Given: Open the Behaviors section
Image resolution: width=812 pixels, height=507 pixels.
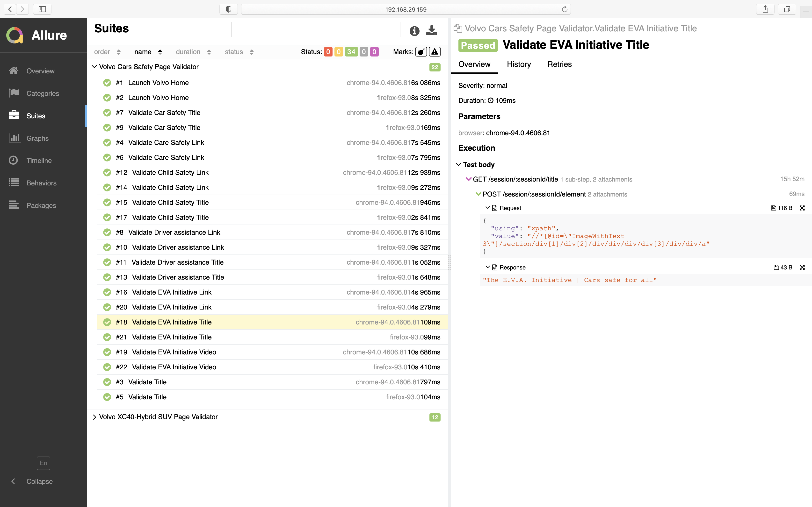Looking at the screenshot, I should 41,183.
